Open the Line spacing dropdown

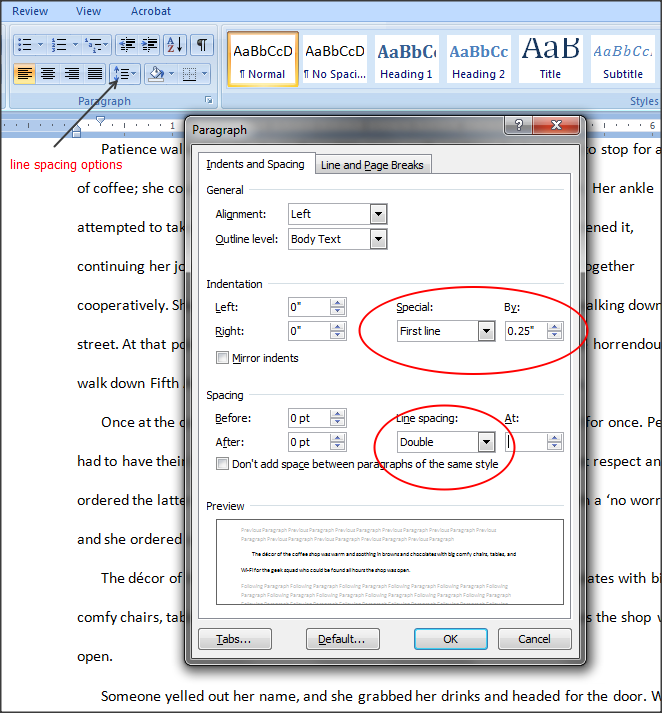tap(486, 442)
